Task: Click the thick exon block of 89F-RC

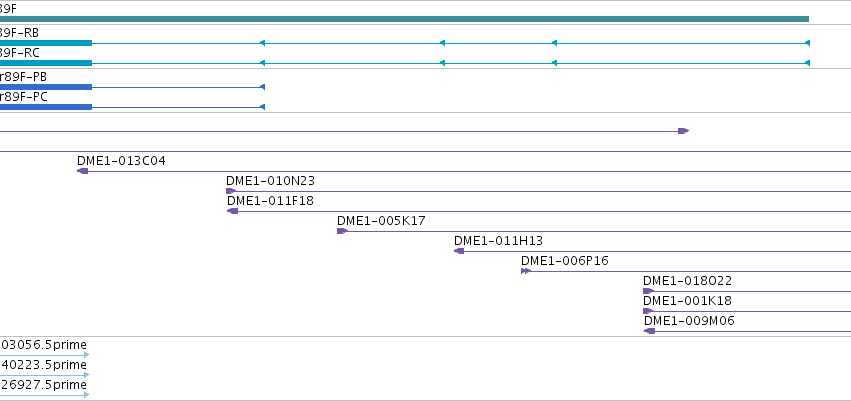Action: point(46,63)
